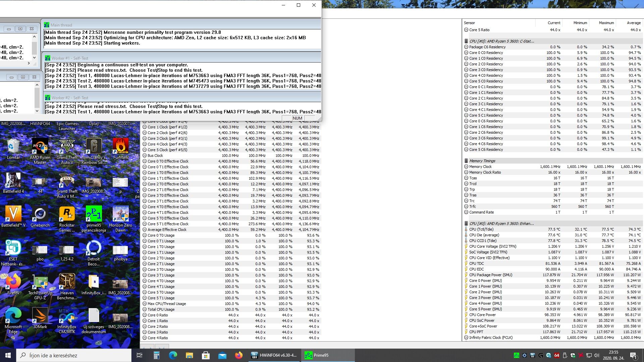Open the Windows Start menu
This screenshot has height=362, width=644.
[x=8, y=355]
